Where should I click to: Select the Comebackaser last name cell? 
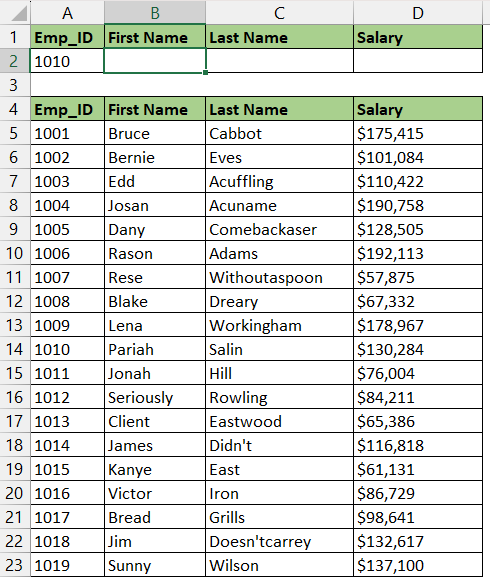(280, 229)
